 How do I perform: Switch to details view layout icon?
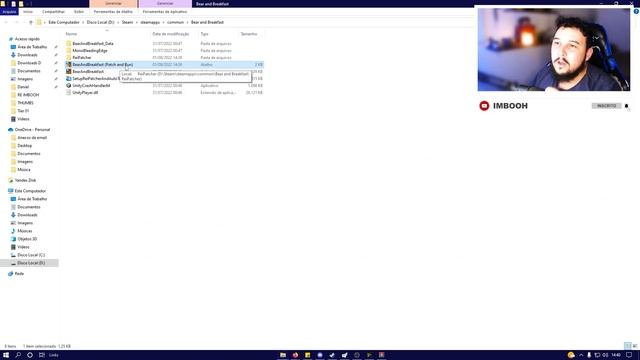[x=628, y=346]
